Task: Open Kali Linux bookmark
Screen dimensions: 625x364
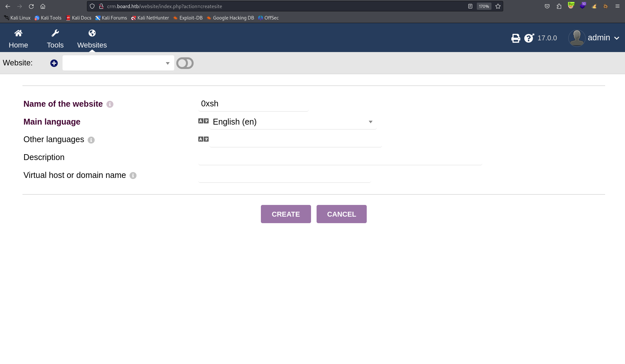Action: point(17,18)
